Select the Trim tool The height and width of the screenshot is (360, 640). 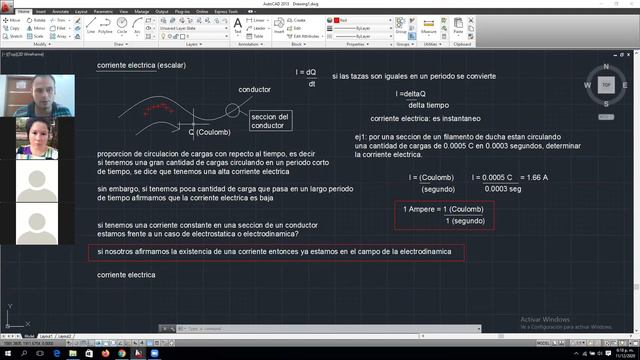58,20
